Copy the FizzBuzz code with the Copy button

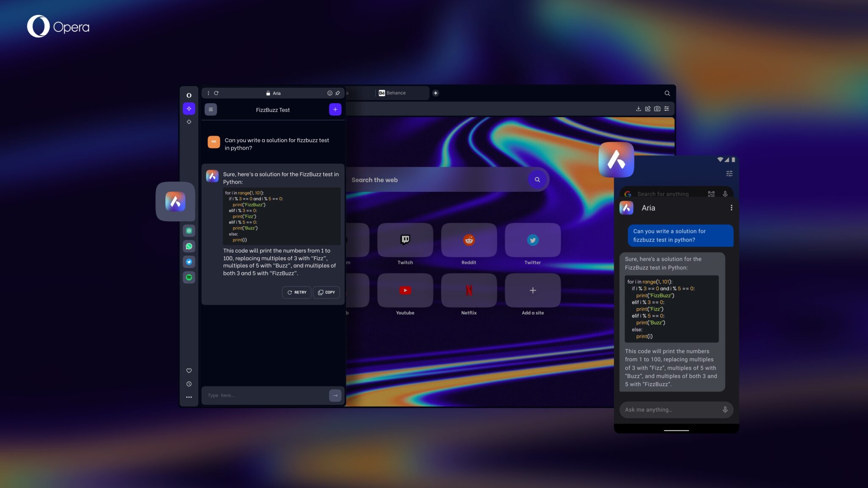pos(326,292)
